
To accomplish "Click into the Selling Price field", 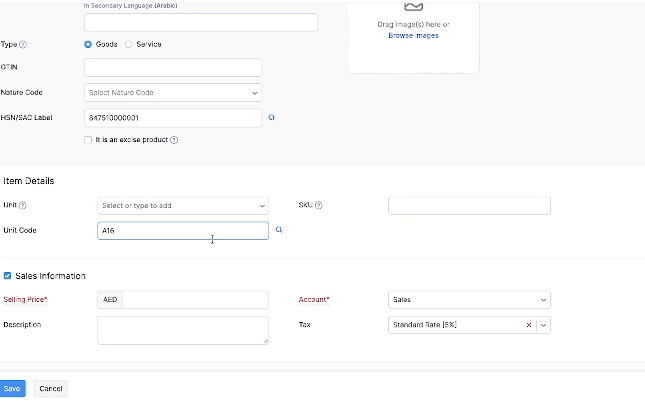I will (195, 300).
